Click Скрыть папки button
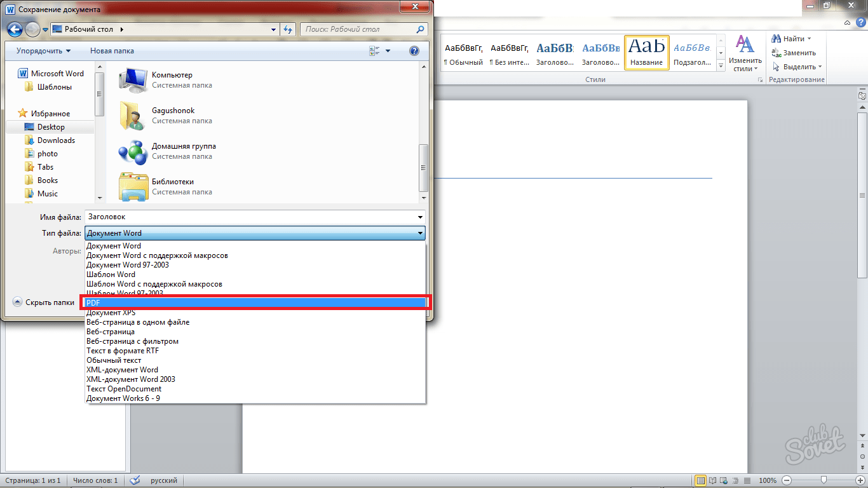The image size is (868, 488). click(x=44, y=302)
